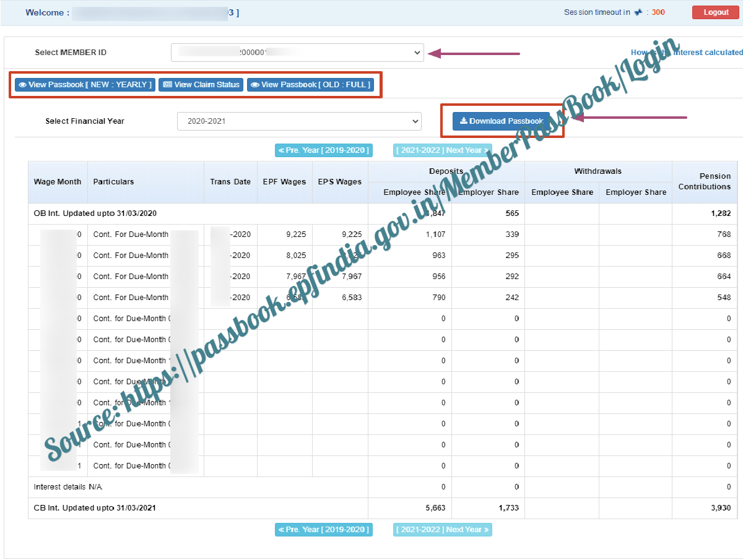This screenshot has width=743, height=560.
Task: Click the Deposits group header
Action: tap(446, 171)
